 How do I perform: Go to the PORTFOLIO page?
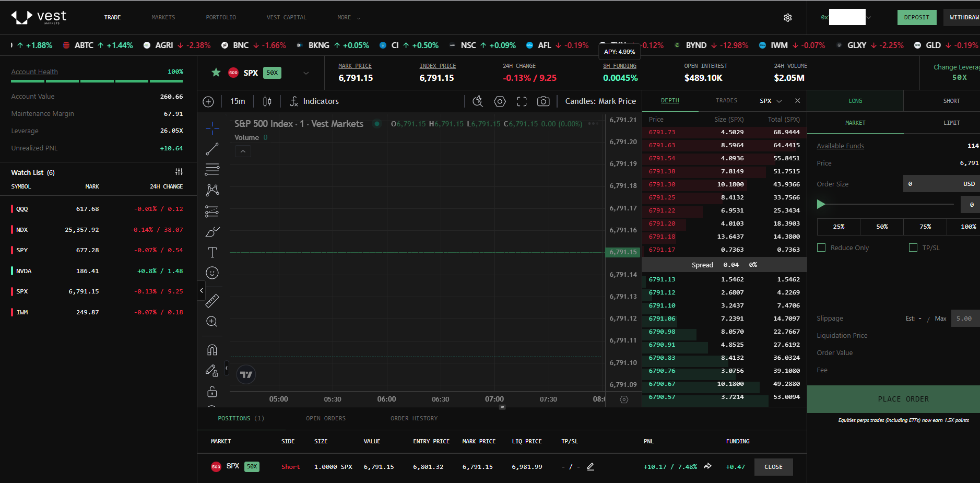pyautogui.click(x=221, y=17)
